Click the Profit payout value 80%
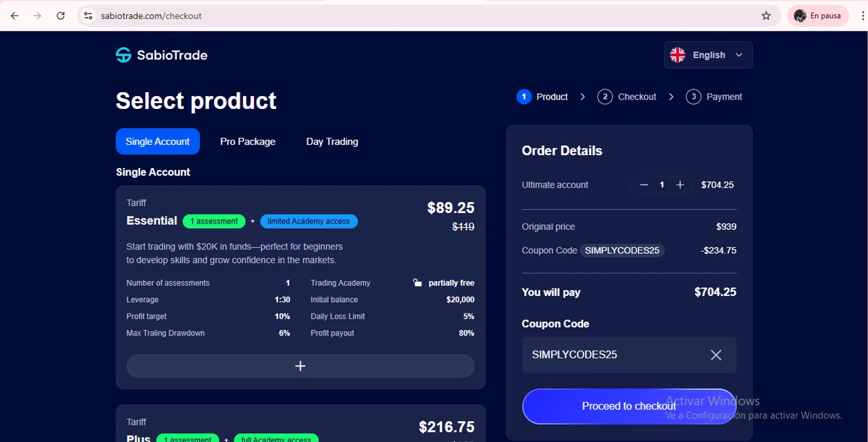Screen dimensions: 868x442 click(x=466, y=333)
